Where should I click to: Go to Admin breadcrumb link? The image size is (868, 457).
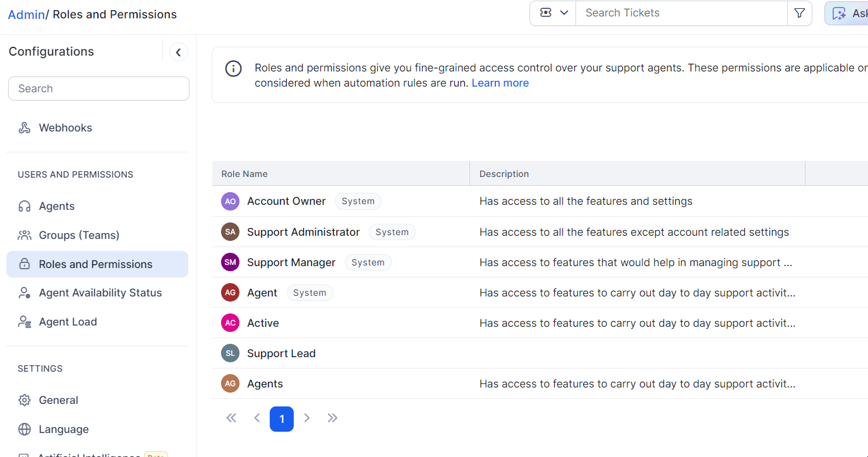[x=26, y=15]
